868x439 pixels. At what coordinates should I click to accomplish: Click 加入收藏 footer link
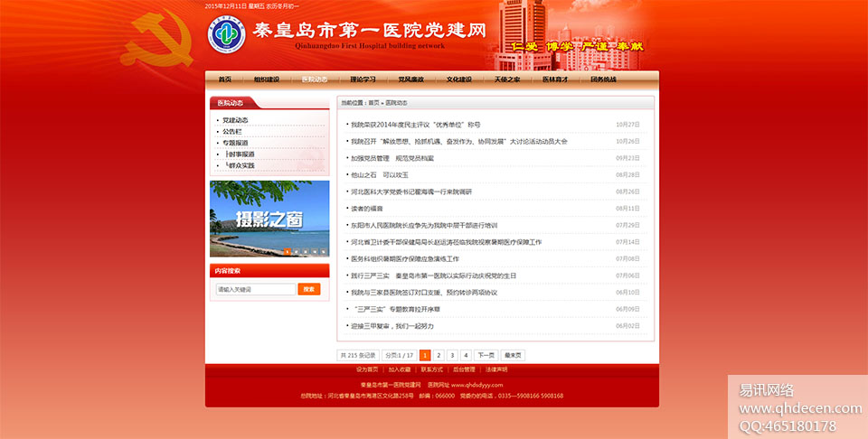400,369
